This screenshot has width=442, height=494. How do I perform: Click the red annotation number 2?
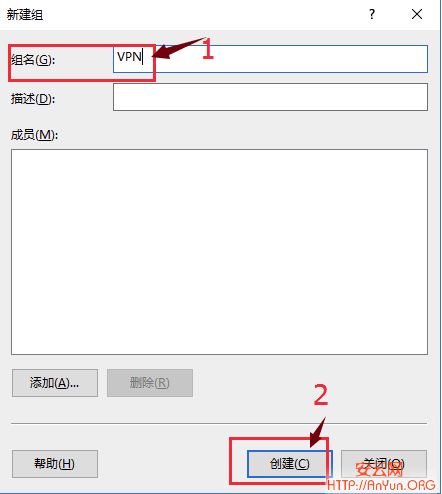pos(321,395)
